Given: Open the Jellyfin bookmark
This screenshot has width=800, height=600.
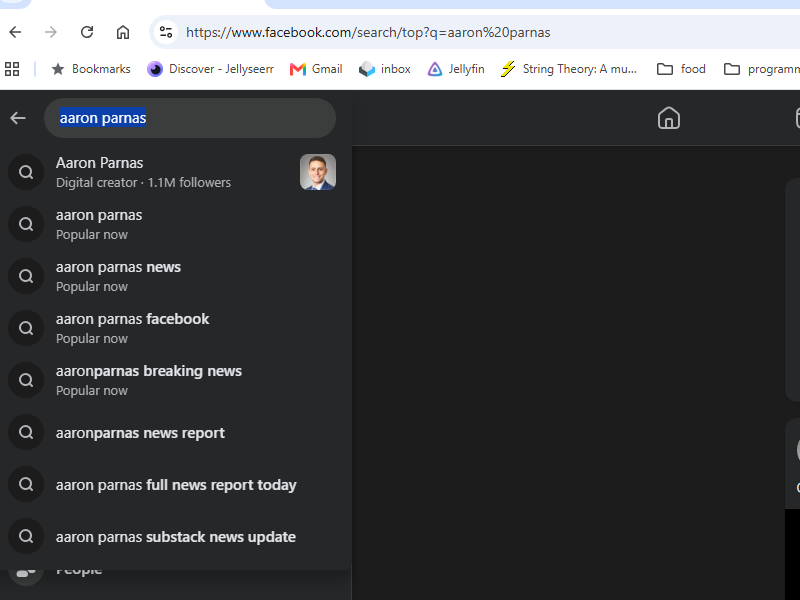Looking at the screenshot, I should (456, 69).
